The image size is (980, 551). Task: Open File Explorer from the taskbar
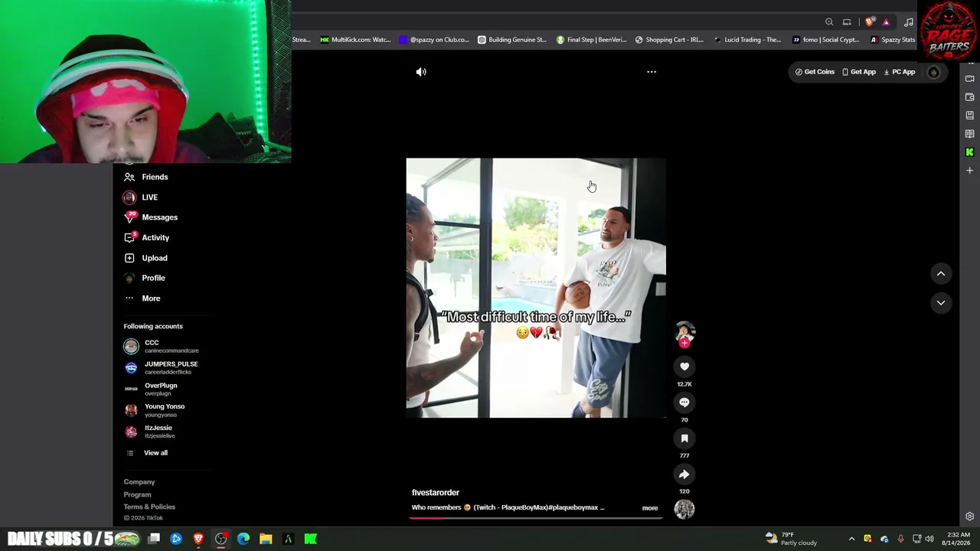click(266, 539)
